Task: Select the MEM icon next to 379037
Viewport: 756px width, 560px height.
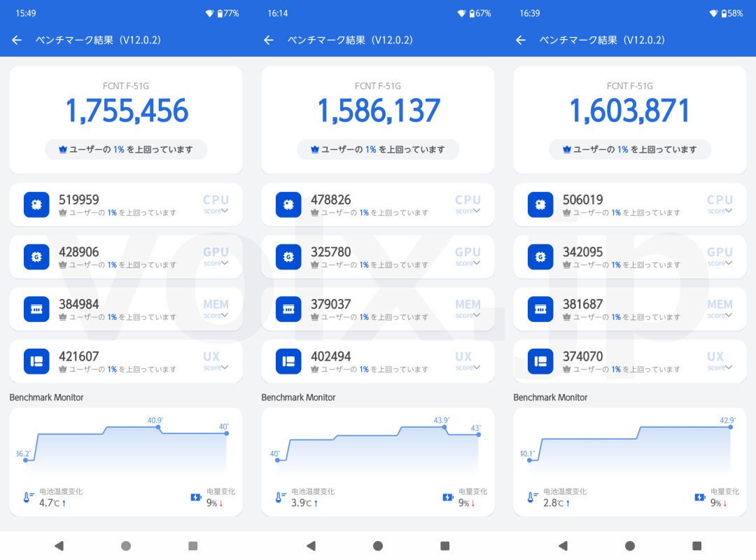Action: click(x=288, y=309)
